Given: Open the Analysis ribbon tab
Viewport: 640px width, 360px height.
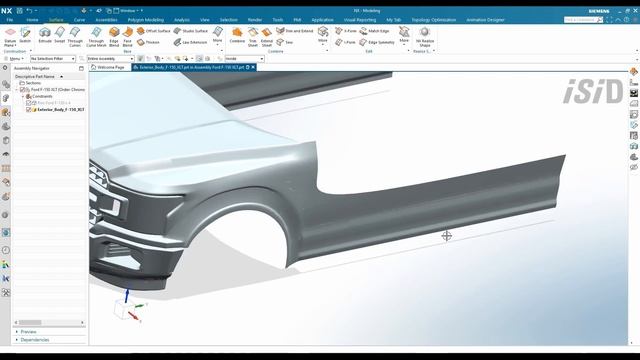Looking at the screenshot, I should 182,20.
